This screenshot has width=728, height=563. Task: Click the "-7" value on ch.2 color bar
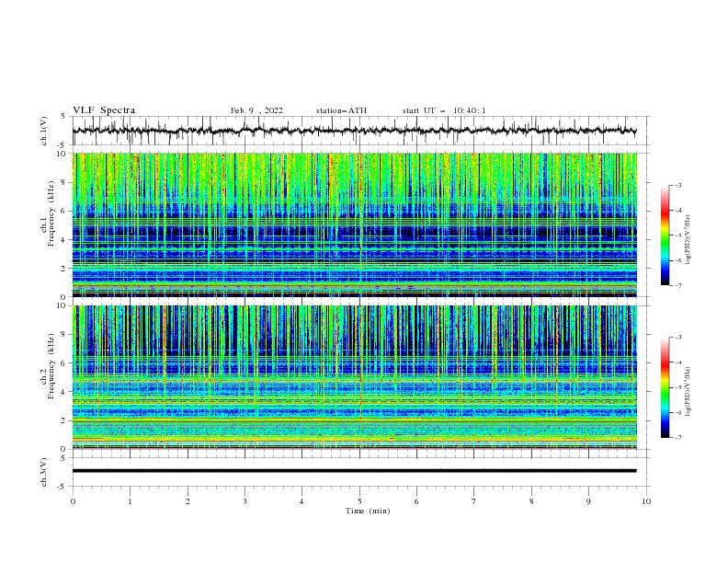[677, 438]
